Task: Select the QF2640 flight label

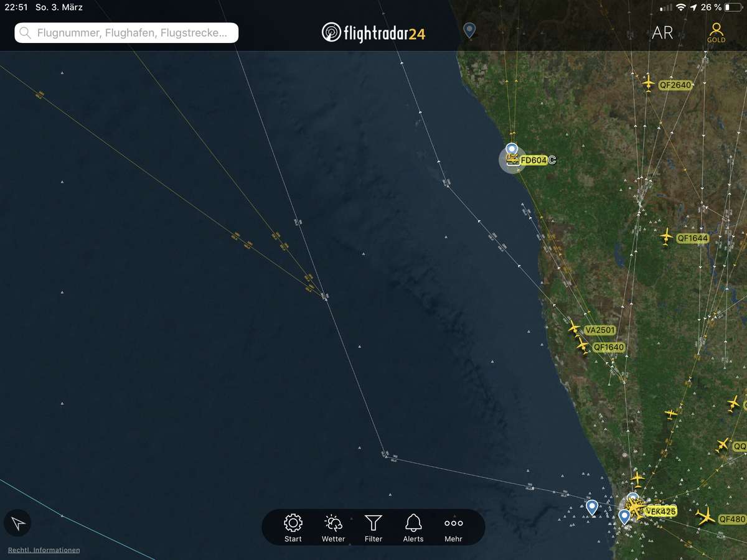Action: 675,85
